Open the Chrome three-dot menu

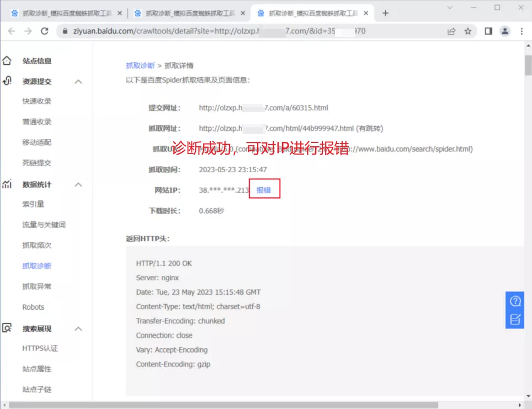522,31
